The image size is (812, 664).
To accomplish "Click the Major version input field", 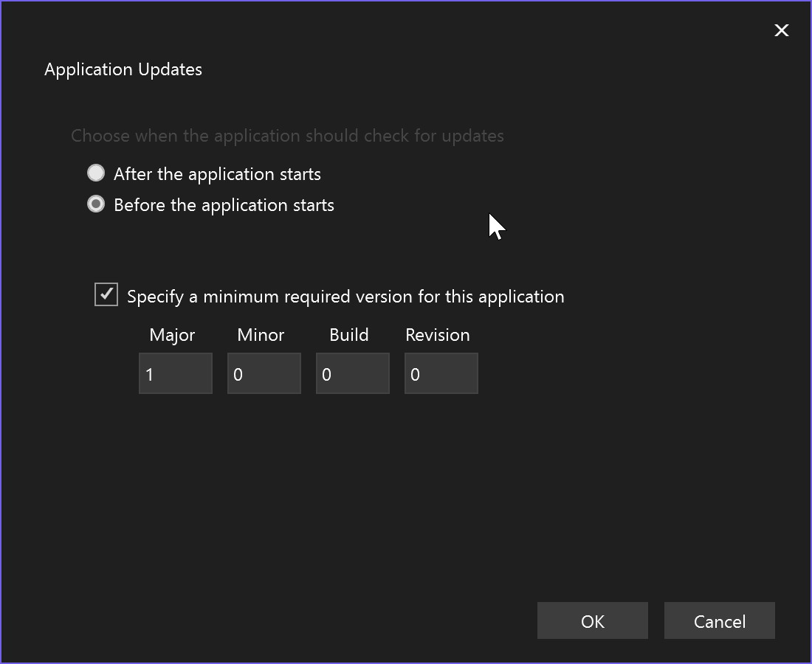I will [x=176, y=373].
